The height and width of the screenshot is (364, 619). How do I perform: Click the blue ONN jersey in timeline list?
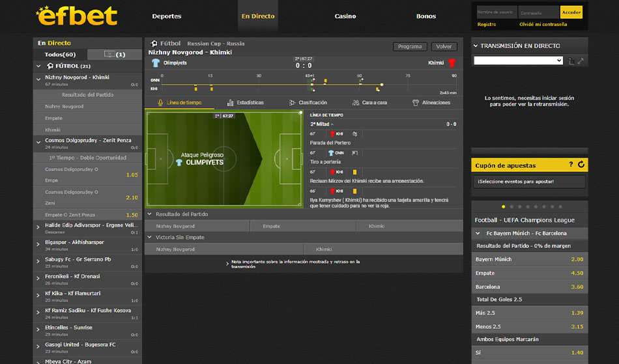(331, 153)
